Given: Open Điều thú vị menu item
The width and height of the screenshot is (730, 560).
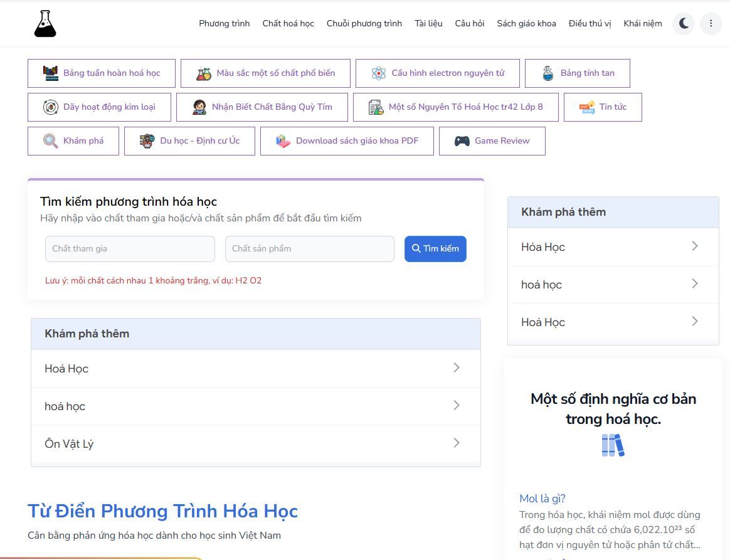Looking at the screenshot, I should point(590,23).
